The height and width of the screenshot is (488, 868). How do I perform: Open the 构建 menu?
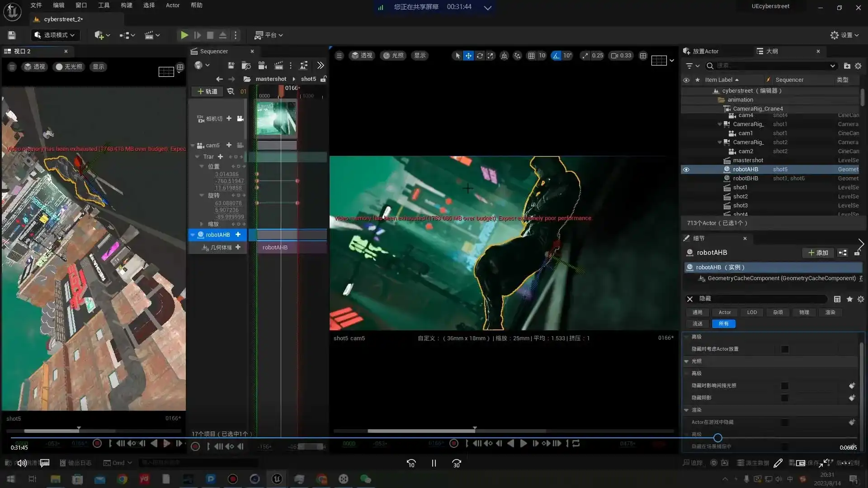(x=126, y=5)
